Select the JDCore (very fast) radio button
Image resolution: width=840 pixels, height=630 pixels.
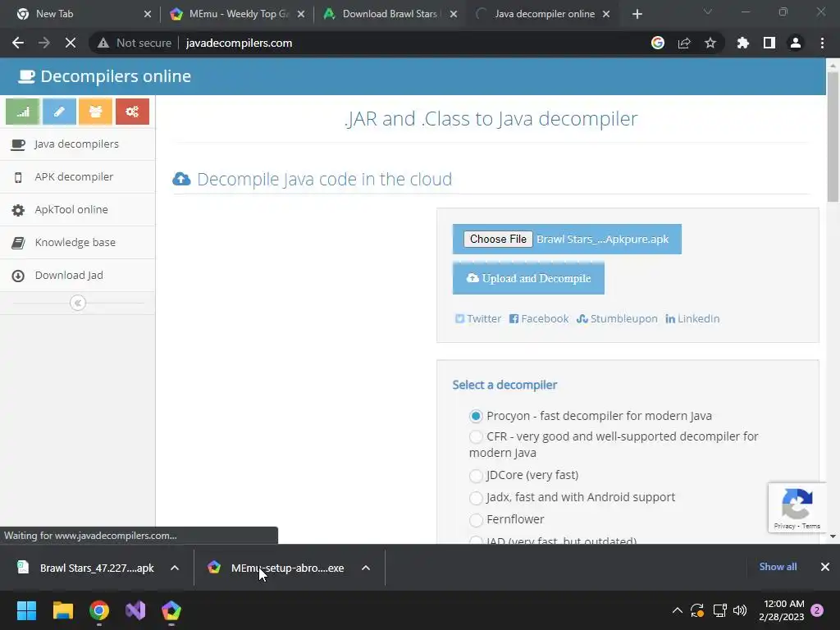[476, 475]
